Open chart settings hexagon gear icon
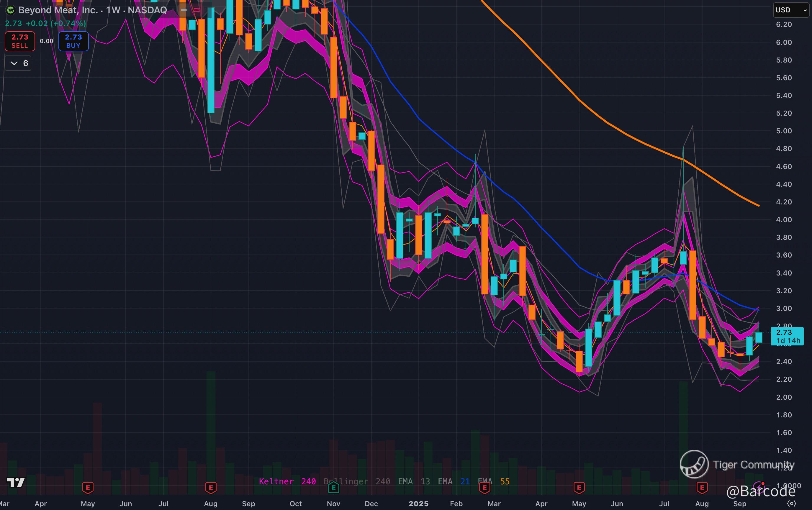 (791, 504)
